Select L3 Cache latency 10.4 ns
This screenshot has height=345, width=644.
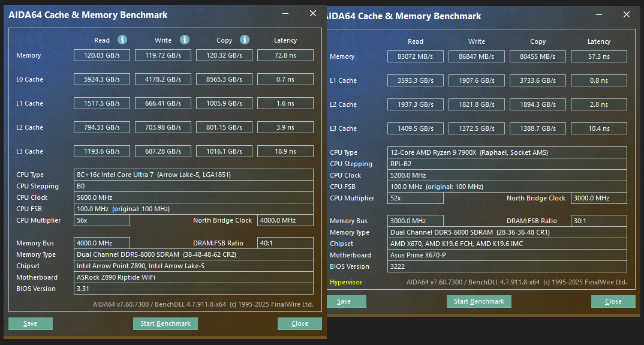point(599,128)
